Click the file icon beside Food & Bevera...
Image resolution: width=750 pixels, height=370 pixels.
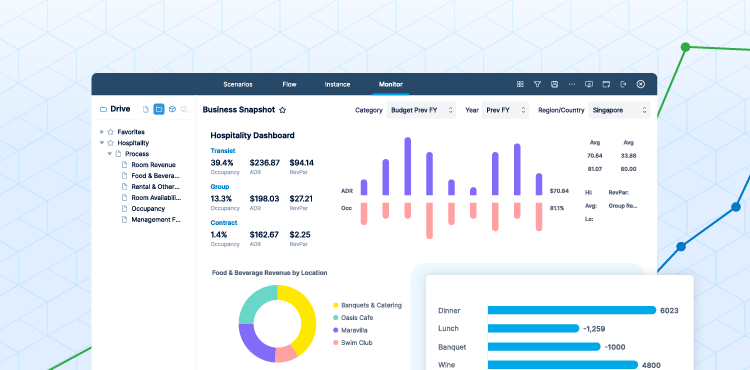(125, 176)
